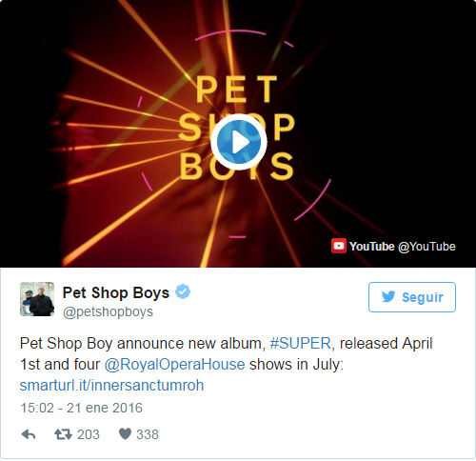This screenshot has height=461, width=476.
Task: Open the #SUPER hashtag
Action: [300, 344]
